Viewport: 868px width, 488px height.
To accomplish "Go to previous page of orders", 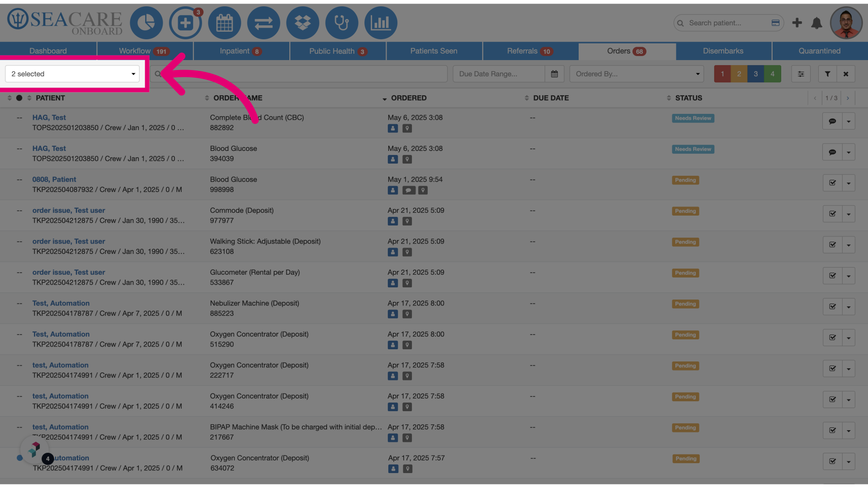I will coord(815,98).
